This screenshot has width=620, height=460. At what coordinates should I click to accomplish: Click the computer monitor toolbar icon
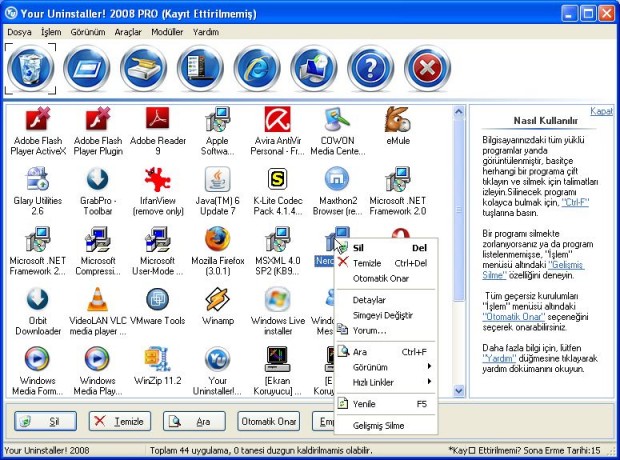(x=314, y=68)
